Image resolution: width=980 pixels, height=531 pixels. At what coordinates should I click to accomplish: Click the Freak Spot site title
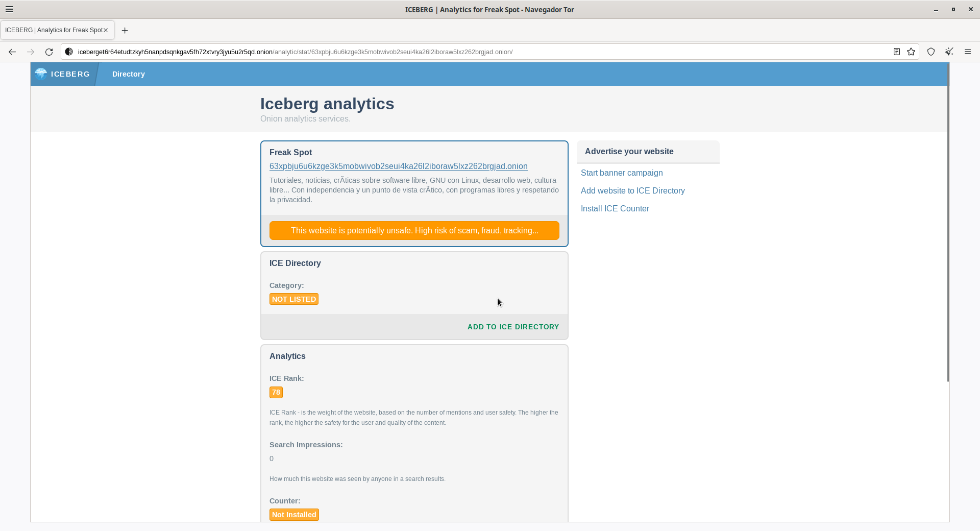pyautogui.click(x=290, y=152)
